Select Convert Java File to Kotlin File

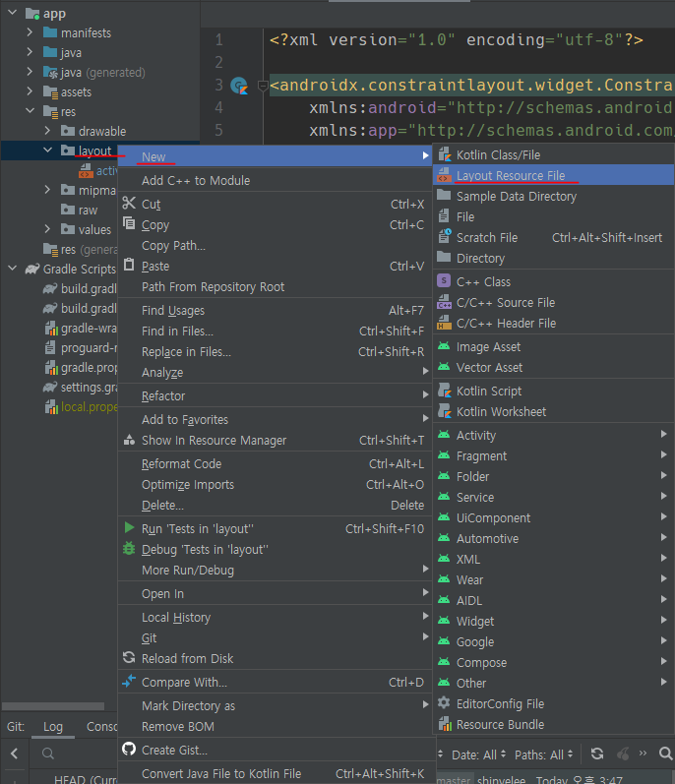(275, 773)
